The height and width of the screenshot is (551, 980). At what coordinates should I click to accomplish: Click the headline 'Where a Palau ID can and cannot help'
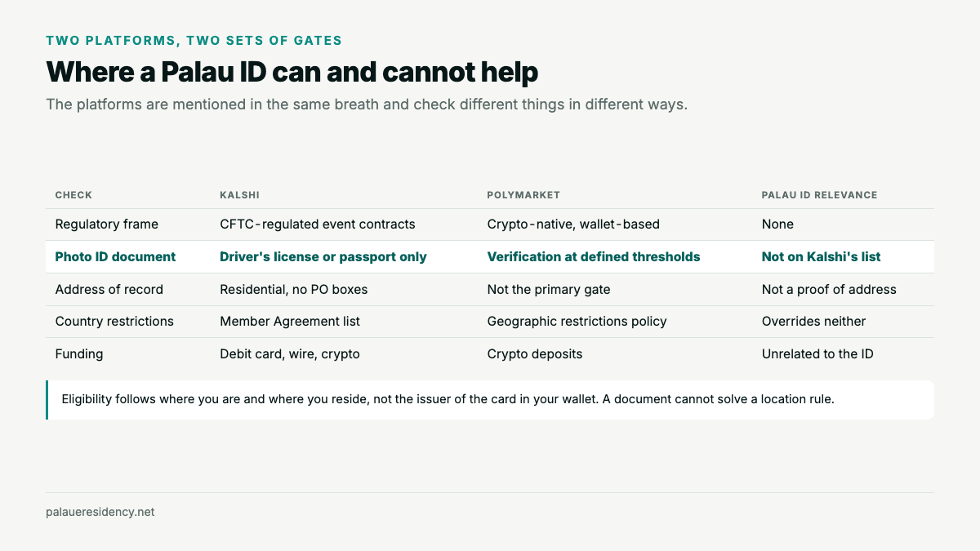coord(292,72)
